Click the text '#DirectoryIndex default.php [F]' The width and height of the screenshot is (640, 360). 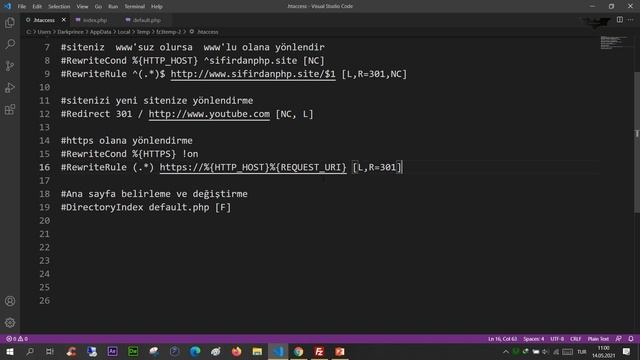(x=146, y=207)
